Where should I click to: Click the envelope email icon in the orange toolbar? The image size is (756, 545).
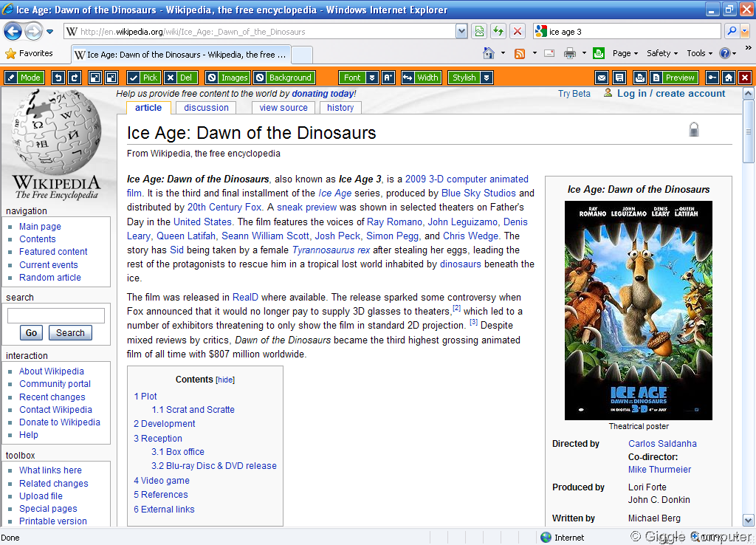[x=601, y=78]
